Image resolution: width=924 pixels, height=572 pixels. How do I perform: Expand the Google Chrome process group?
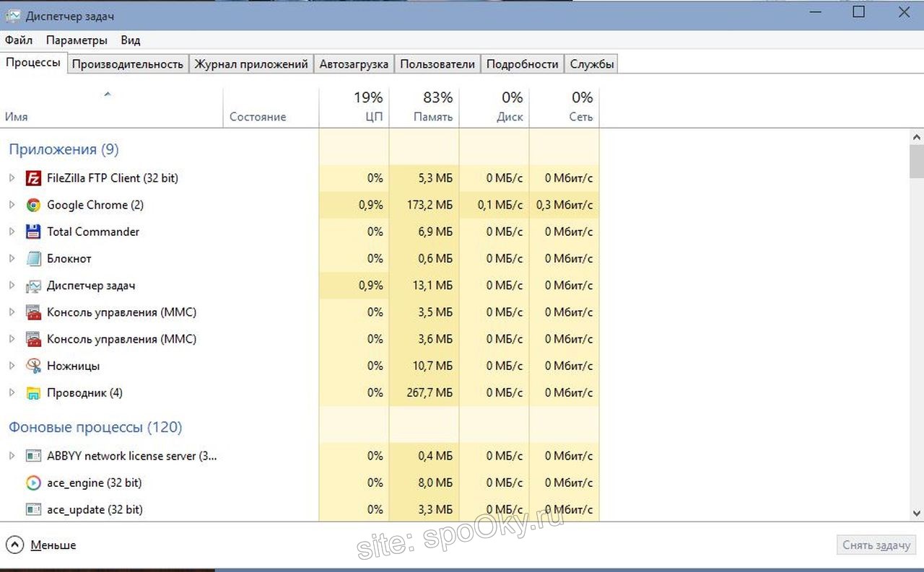click(12, 205)
